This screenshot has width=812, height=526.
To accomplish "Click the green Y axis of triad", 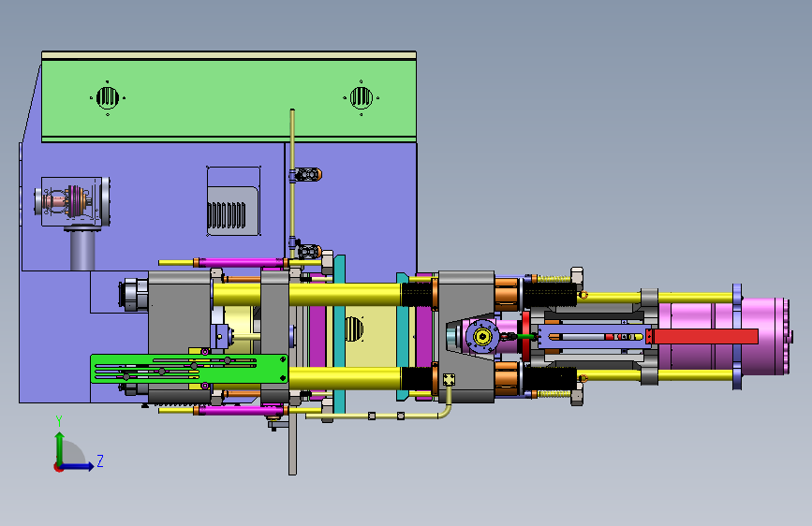I will pyautogui.click(x=60, y=448).
